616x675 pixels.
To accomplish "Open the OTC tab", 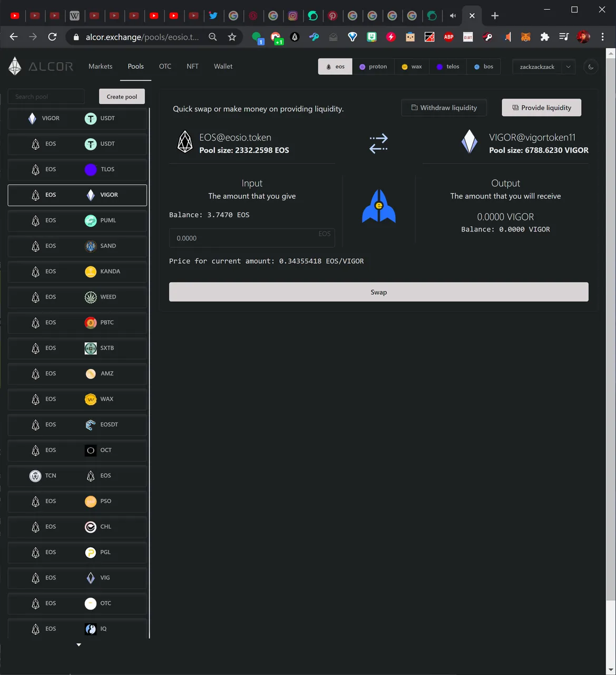I will pos(165,66).
